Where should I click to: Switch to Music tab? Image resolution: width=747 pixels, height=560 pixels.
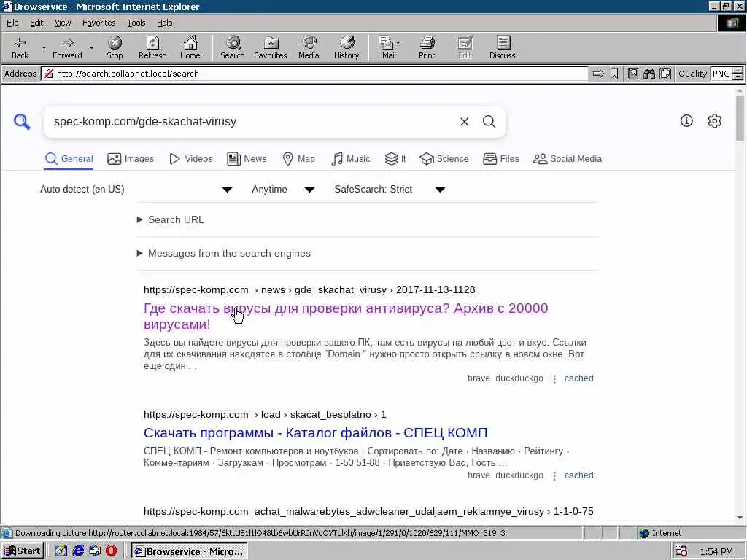350,159
